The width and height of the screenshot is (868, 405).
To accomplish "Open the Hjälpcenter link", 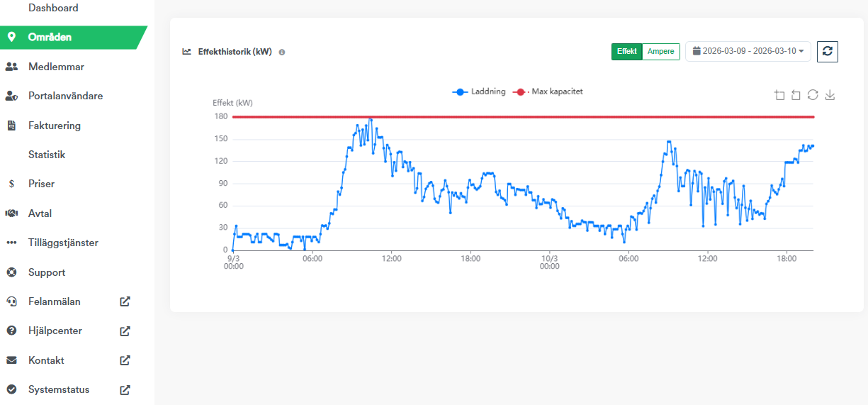I will coord(55,331).
